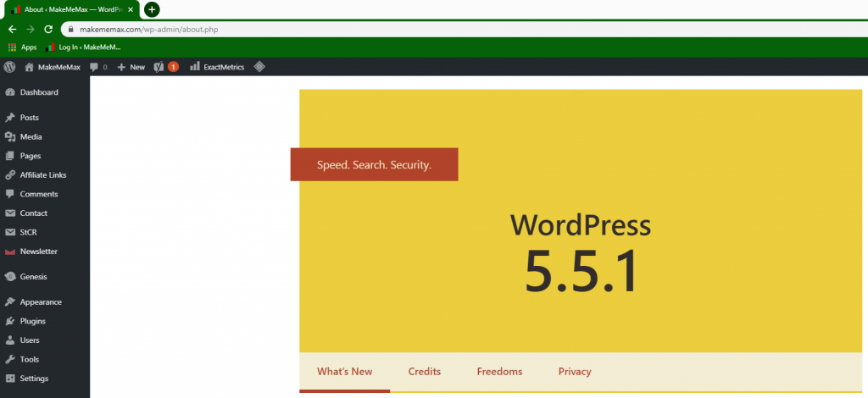
Task: Click the Genesis circle icon
Action: point(10,277)
